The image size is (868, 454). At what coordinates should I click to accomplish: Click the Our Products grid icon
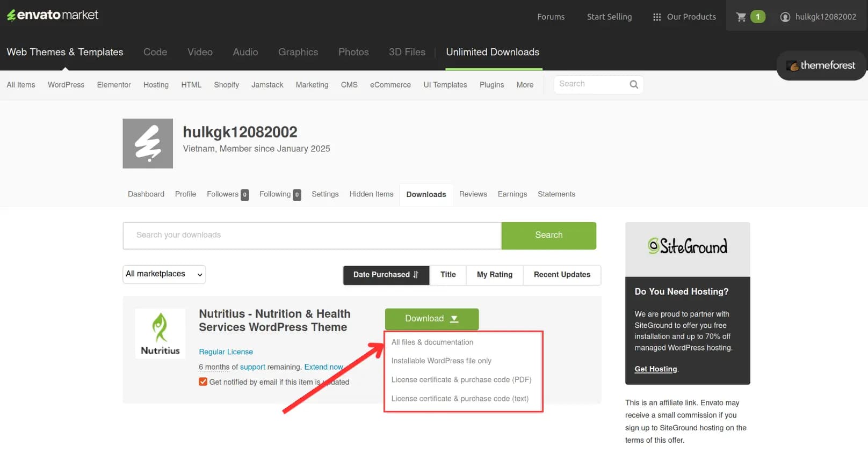point(656,17)
